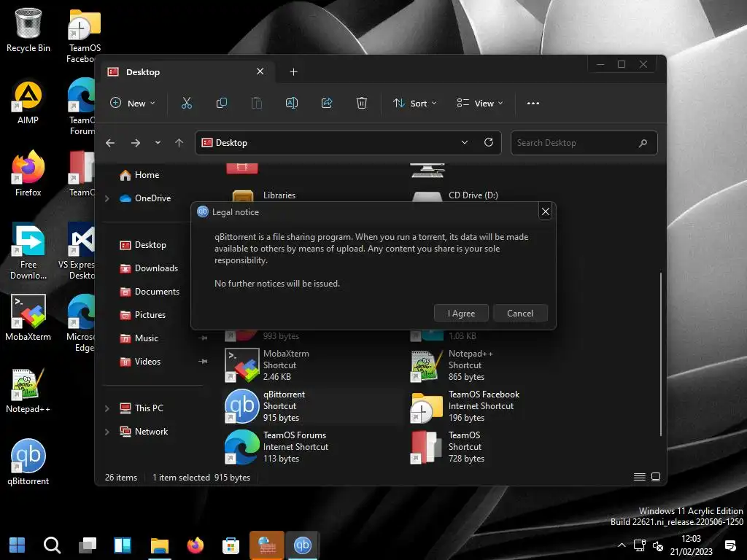Image resolution: width=747 pixels, height=560 pixels.
Task: Select This PC in the sidebar
Action: click(142, 408)
